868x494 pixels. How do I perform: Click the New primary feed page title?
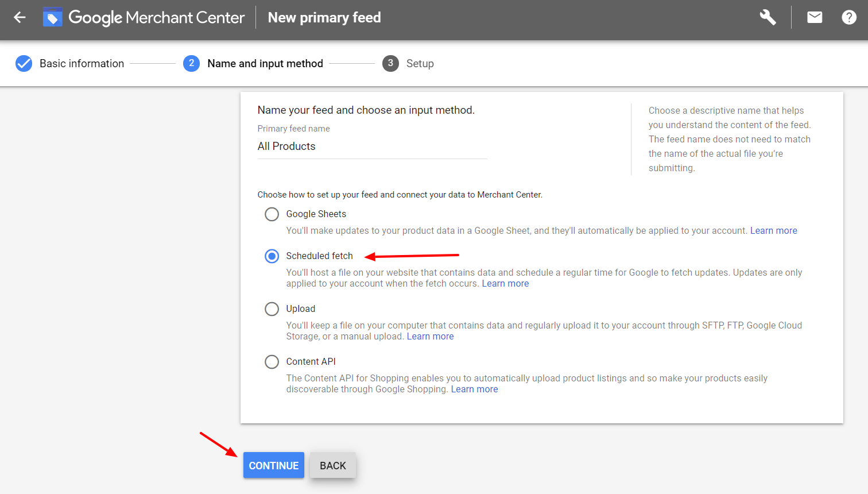tap(324, 17)
